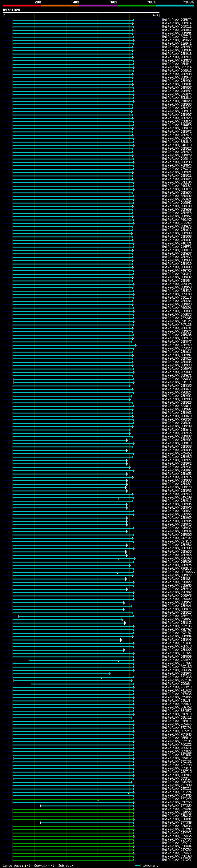Select hit label UniRef100_P07138
This screenshot has width=197, height=868.
click(177, 325)
